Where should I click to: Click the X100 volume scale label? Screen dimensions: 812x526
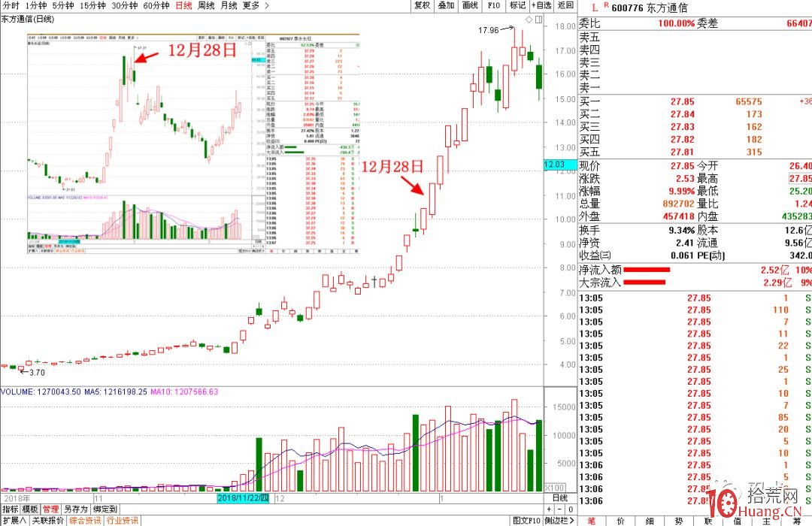pos(555,488)
